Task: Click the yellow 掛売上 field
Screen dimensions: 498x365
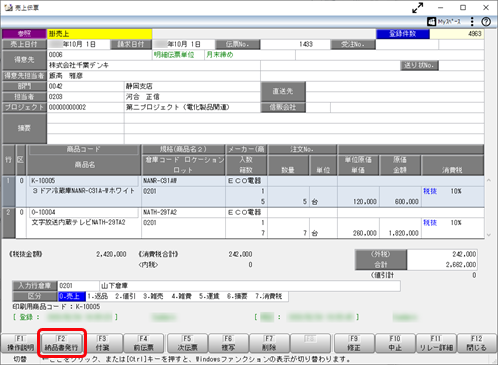Action: (x=100, y=34)
